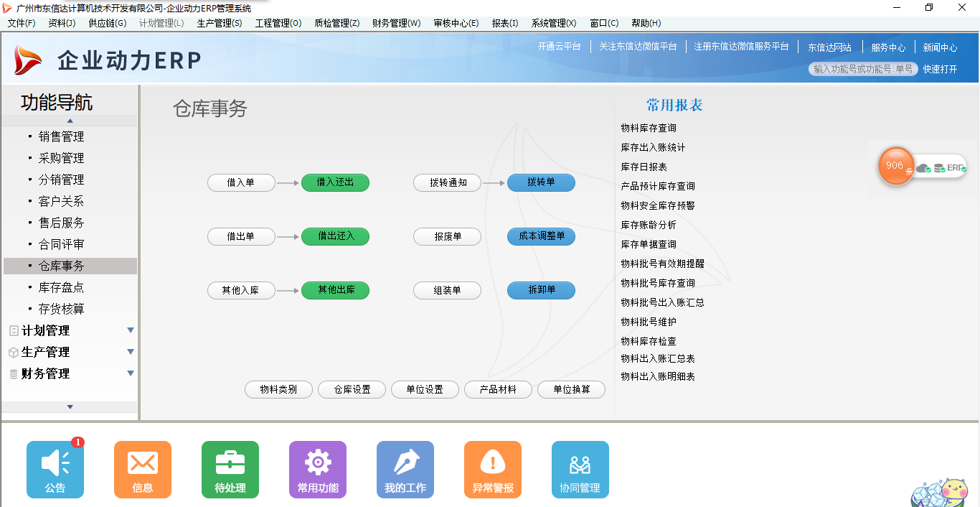Image resolution: width=980 pixels, height=507 pixels.
Task: Open the 公告 announcements panel
Action: pyautogui.click(x=55, y=469)
